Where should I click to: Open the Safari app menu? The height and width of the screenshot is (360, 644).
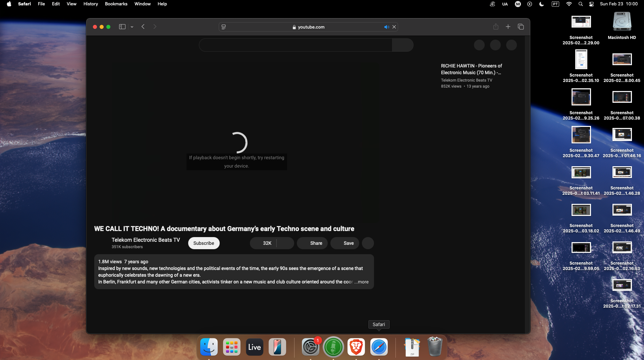click(x=24, y=4)
